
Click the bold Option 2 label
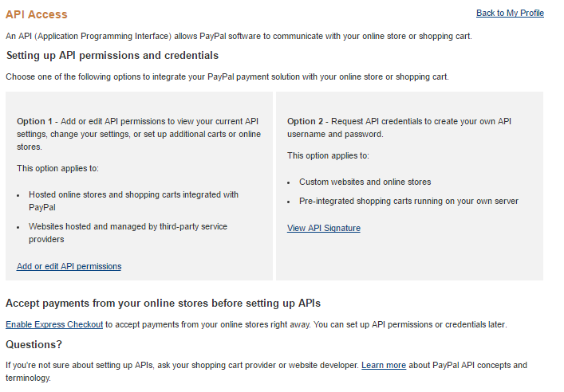point(306,121)
